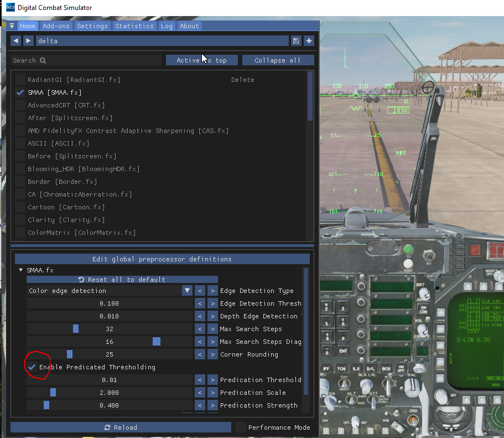Viewport: 504px width, 438px height.
Task: Open the Color edge detection dropdown
Action: (110, 291)
